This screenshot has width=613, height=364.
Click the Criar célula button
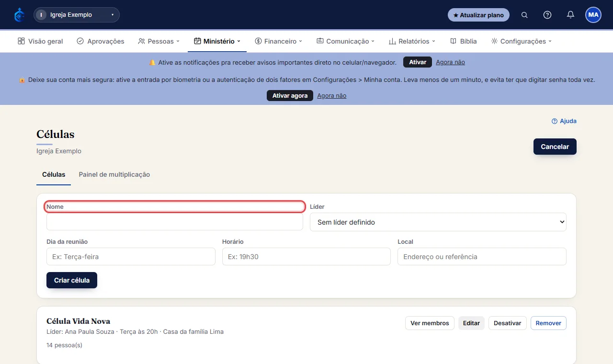point(72,280)
